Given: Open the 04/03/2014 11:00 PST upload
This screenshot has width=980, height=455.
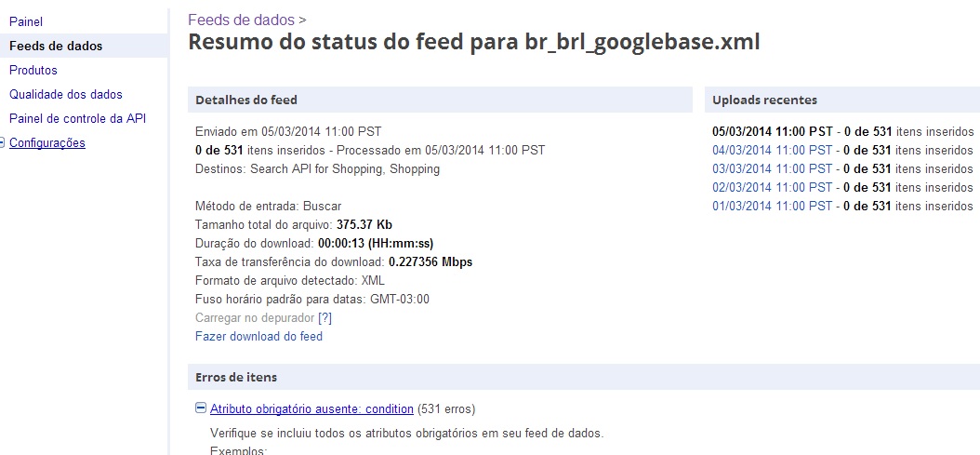Looking at the screenshot, I should pos(772,150).
